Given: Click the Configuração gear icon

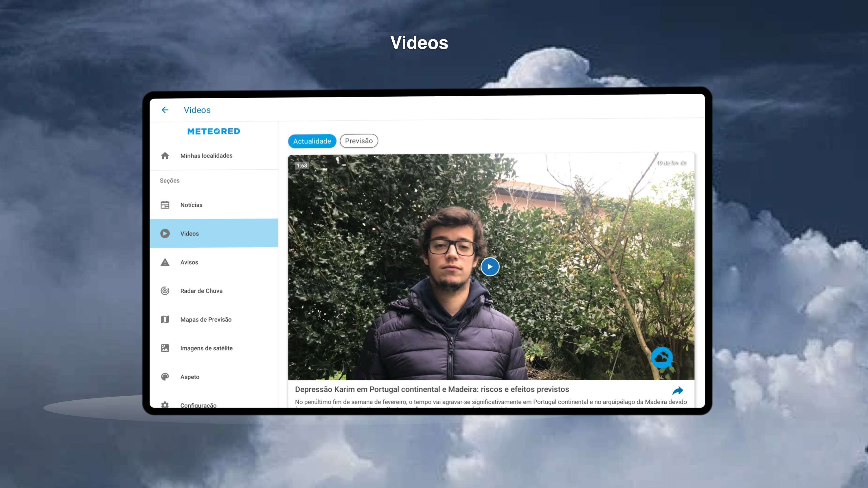Looking at the screenshot, I should click(165, 404).
